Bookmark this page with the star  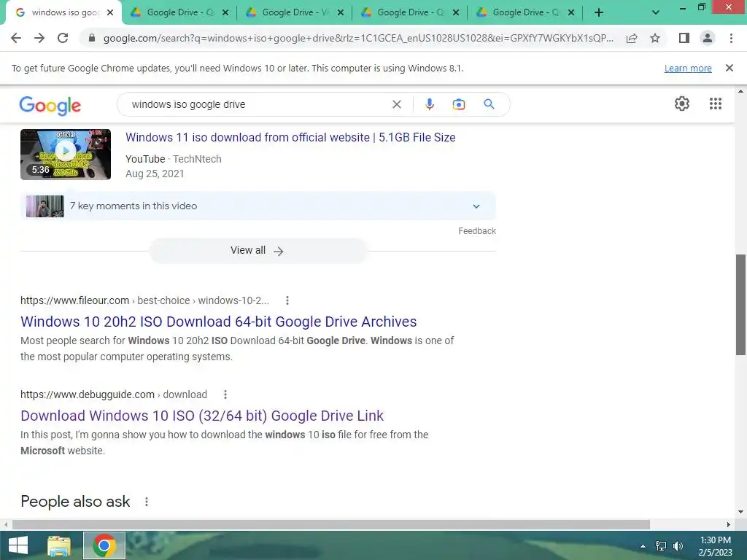coord(655,38)
